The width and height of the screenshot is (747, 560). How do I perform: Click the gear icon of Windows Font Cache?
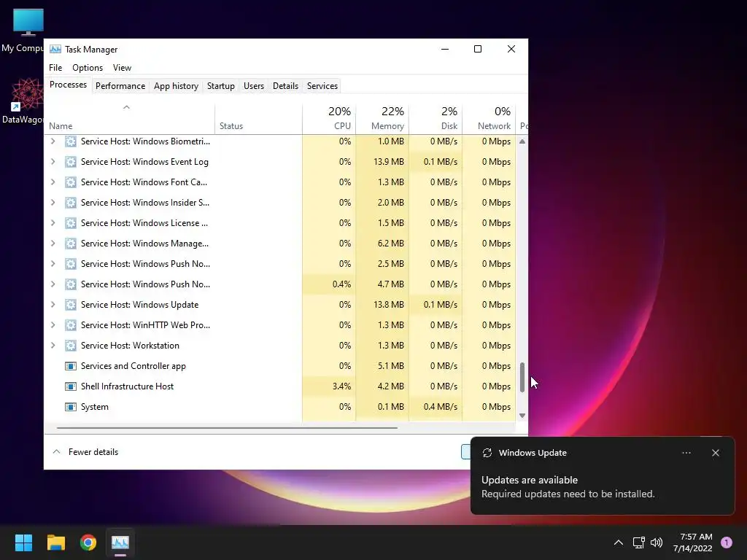pos(71,182)
